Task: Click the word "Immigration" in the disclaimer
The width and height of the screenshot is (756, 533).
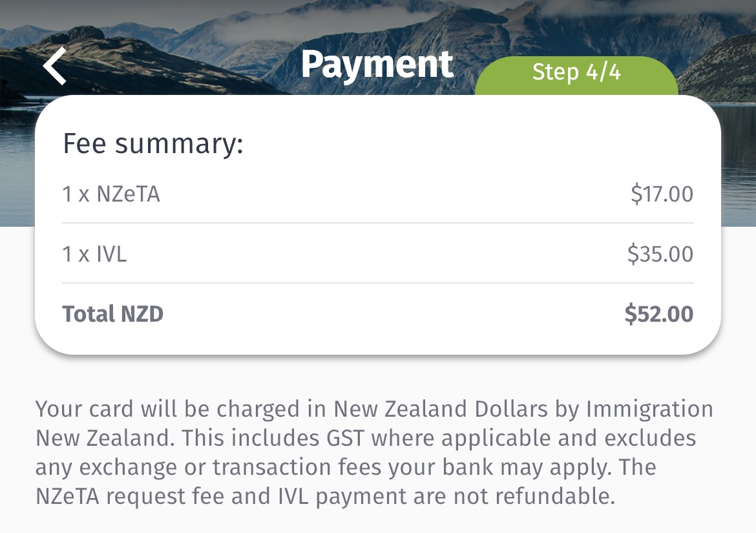Action: click(x=649, y=409)
